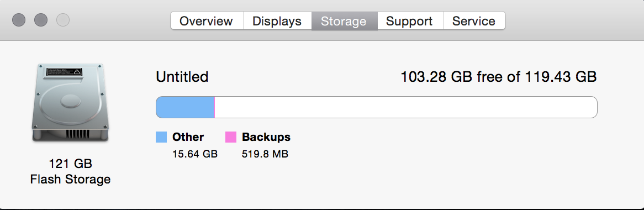Select the Storage tab

[x=344, y=21]
